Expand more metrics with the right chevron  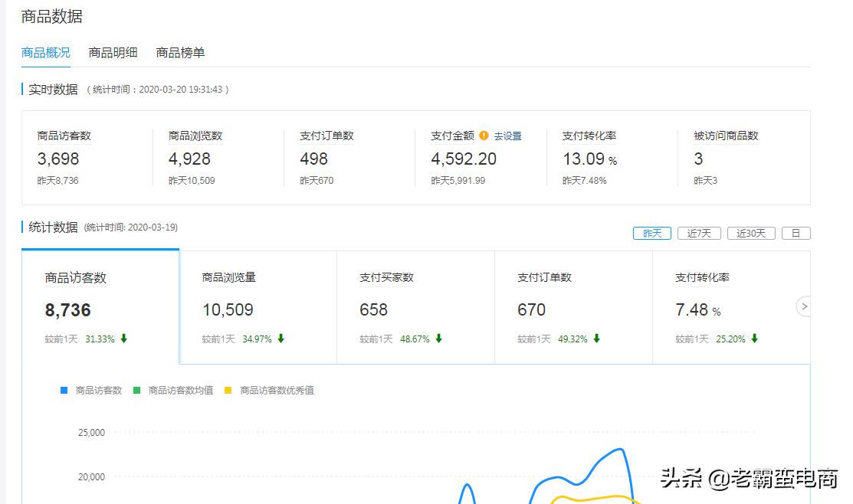[x=803, y=306]
